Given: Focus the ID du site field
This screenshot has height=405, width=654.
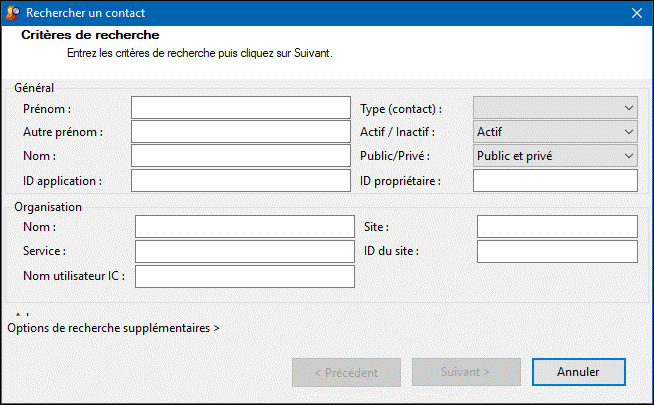Looking at the screenshot, I should coord(557,251).
